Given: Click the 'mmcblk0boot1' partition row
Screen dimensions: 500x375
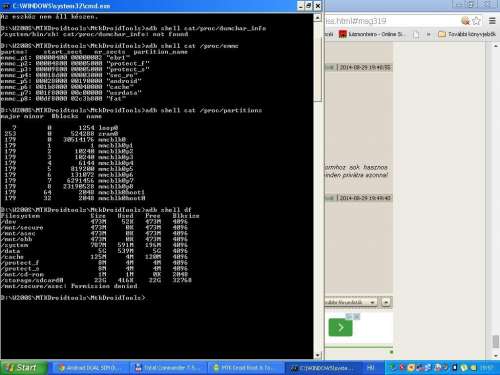Looking at the screenshot, I should coord(75,192).
